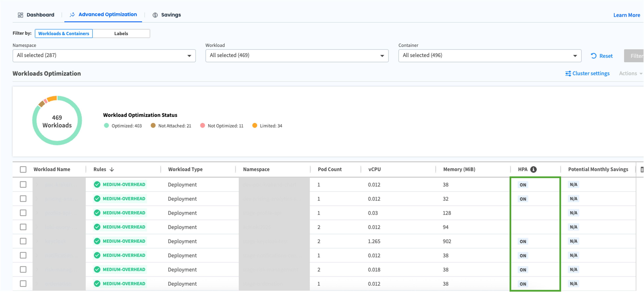The width and height of the screenshot is (644, 292).
Task: Open the Namespace dropdown
Action: pos(104,56)
